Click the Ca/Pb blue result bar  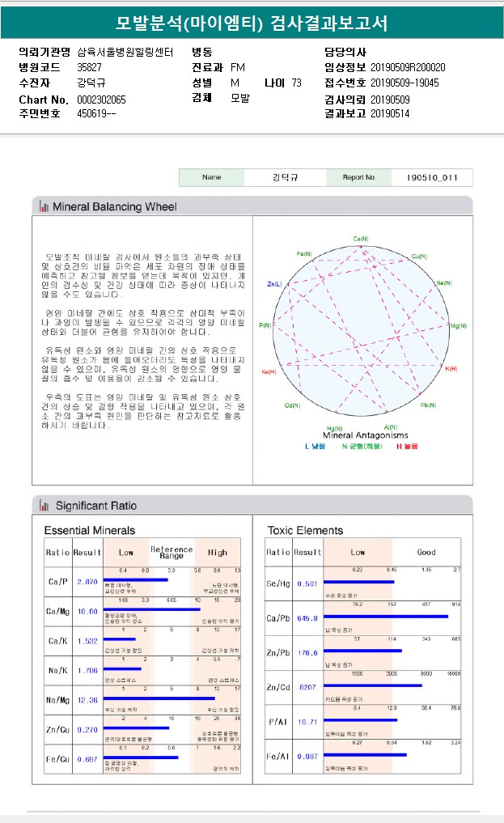click(386, 616)
